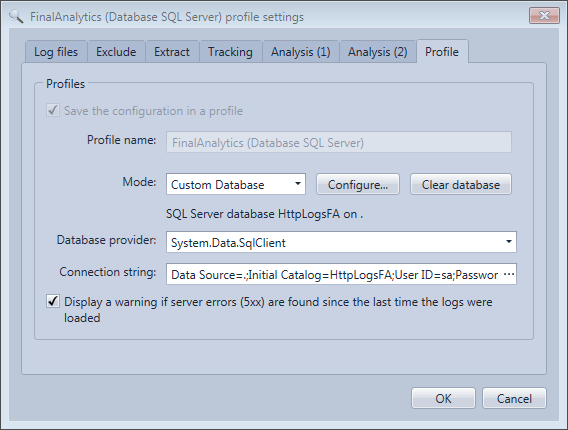Viewport: 568px width, 430px height.
Task: Open connection string editor via ellipsis button
Action: (x=509, y=274)
